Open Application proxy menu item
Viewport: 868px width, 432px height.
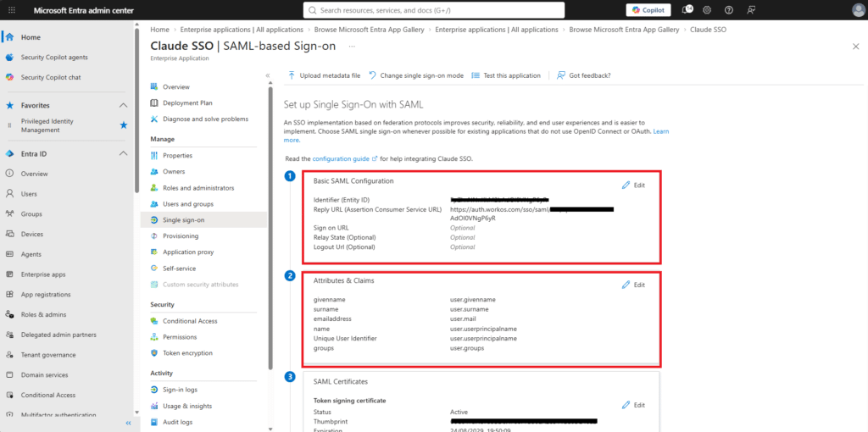click(188, 252)
